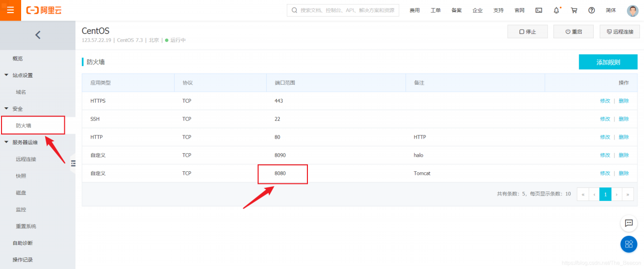Screen dimensions: 644x269
Task: Open the hamburger main menu
Action: [x=11, y=10]
